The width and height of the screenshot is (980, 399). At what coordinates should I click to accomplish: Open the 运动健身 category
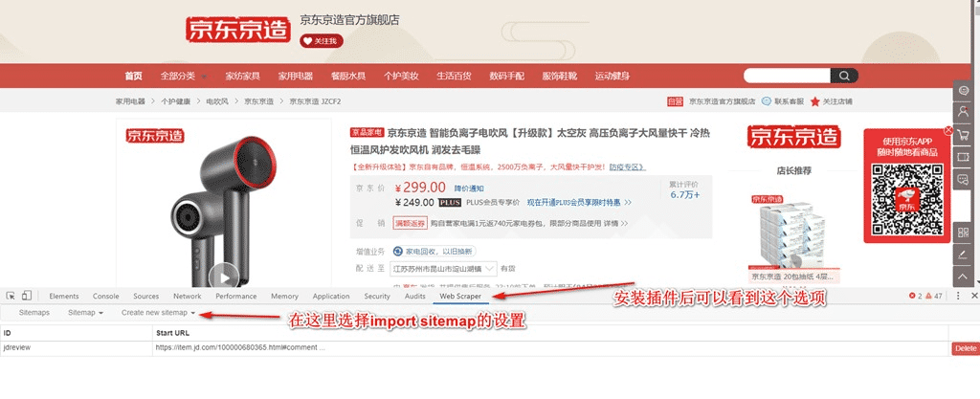[x=612, y=77]
